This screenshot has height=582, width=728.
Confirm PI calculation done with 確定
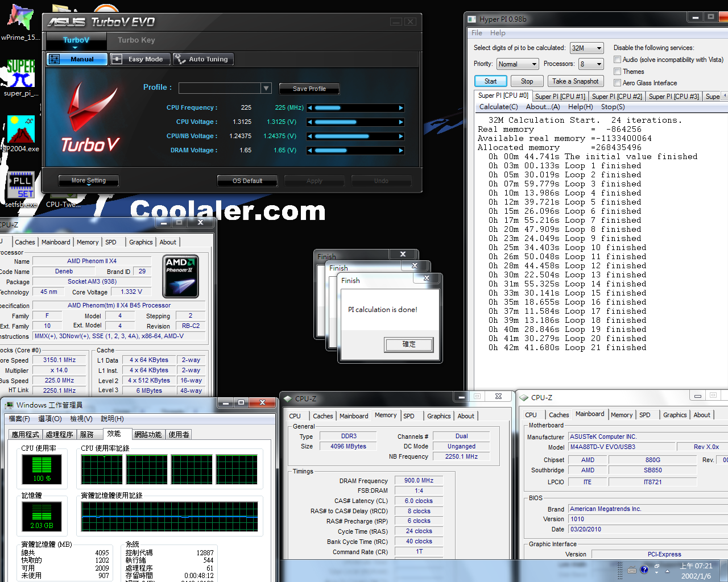pyautogui.click(x=409, y=344)
